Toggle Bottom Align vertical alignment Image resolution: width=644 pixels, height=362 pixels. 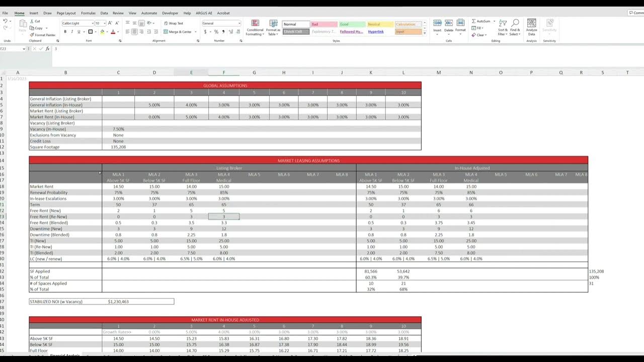141,23
